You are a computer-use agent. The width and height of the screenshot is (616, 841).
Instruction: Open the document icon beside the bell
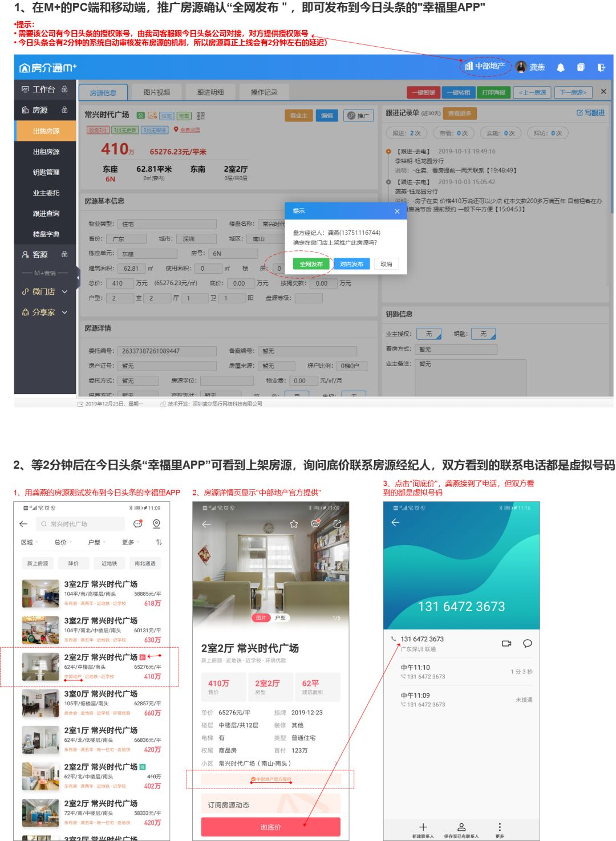[x=581, y=67]
